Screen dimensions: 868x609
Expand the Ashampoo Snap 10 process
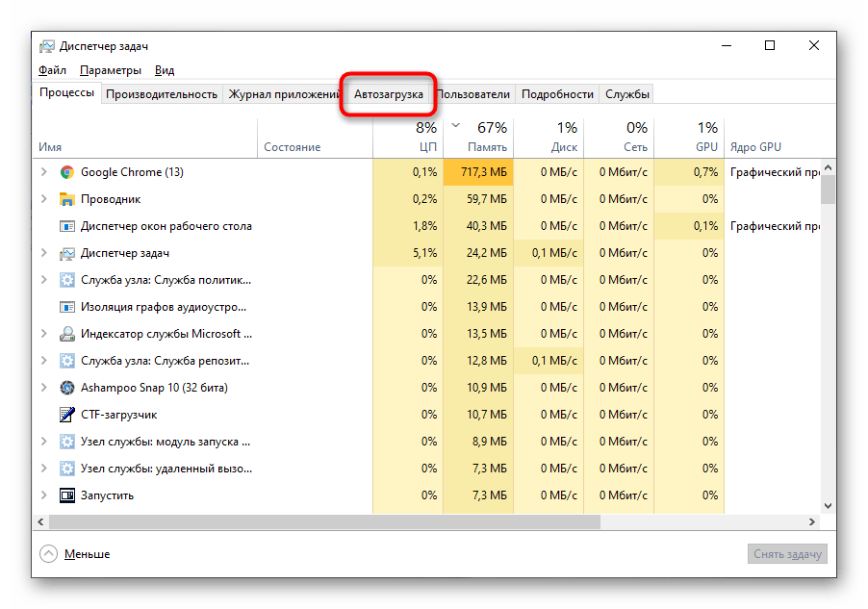43,388
